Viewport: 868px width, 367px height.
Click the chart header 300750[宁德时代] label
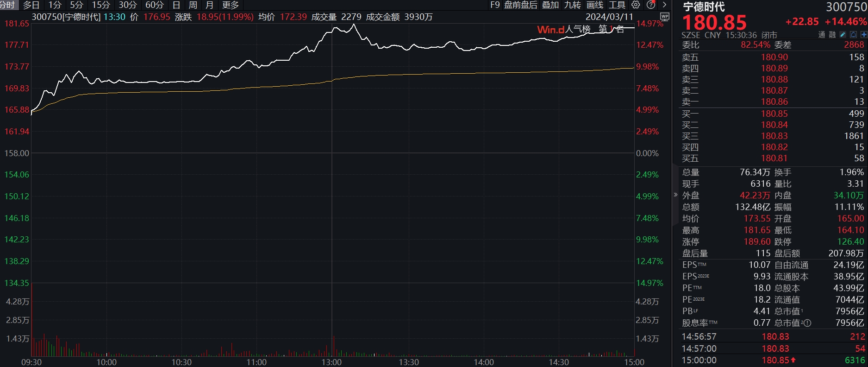tap(66, 17)
